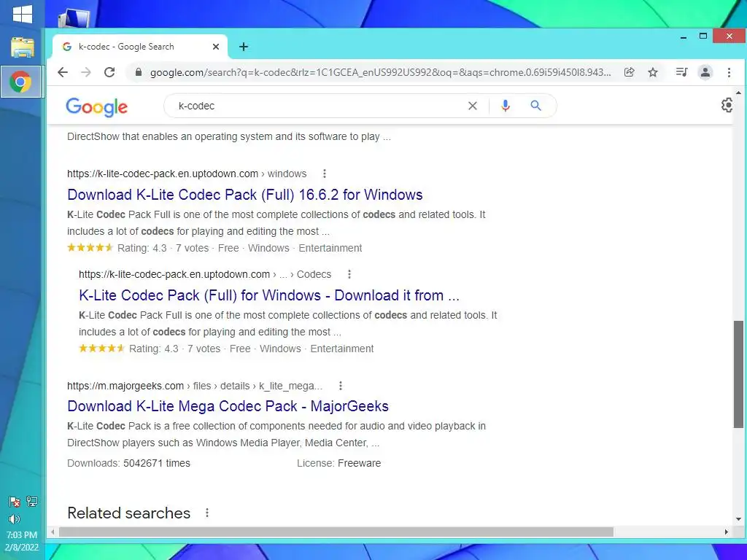Open the Chrome profile avatar

pos(705,72)
